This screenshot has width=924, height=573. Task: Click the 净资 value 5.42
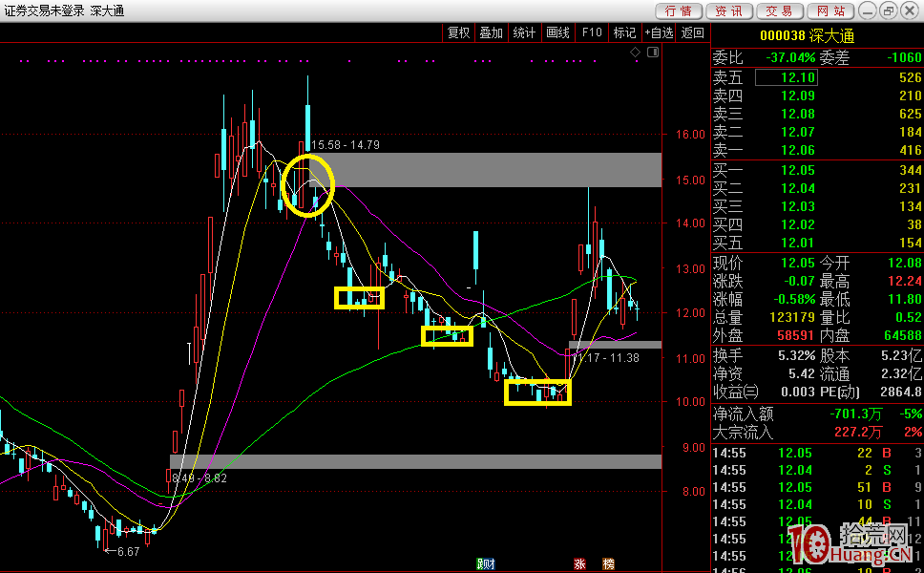point(802,374)
